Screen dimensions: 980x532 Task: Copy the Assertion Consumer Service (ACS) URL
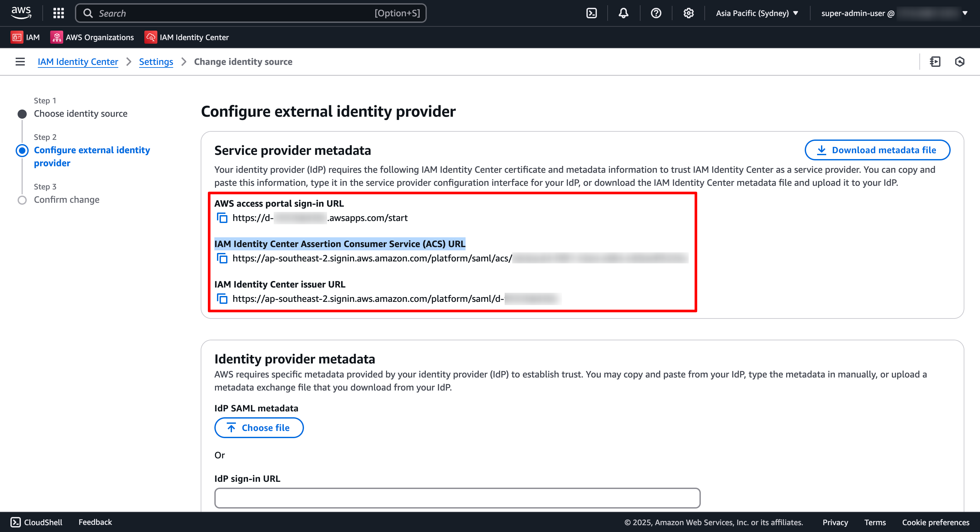(x=222, y=258)
